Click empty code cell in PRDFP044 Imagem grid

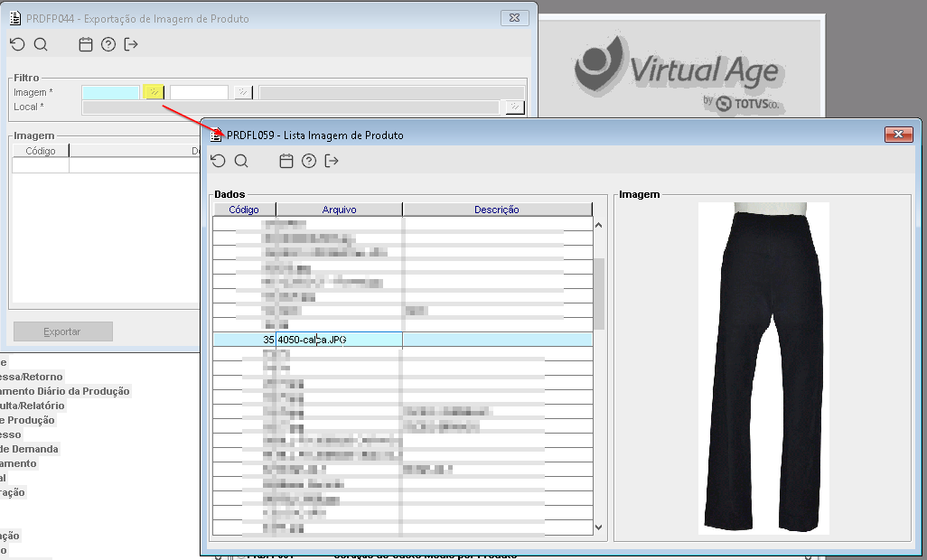click(x=40, y=165)
